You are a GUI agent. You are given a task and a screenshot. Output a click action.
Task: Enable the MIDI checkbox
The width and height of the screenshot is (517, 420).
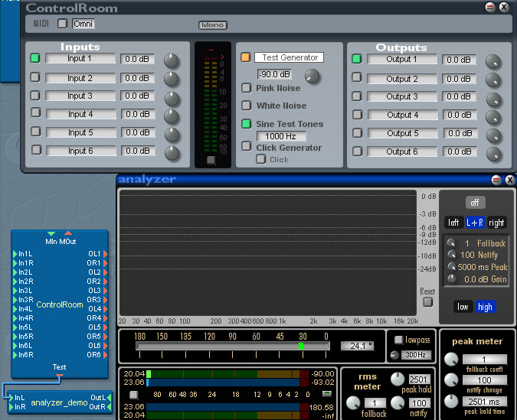click(x=63, y=24)
